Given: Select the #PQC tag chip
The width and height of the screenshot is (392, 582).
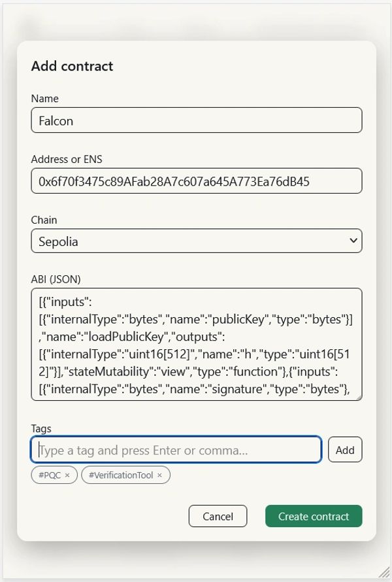Looking at the screenshot, I should pos(50,475).
